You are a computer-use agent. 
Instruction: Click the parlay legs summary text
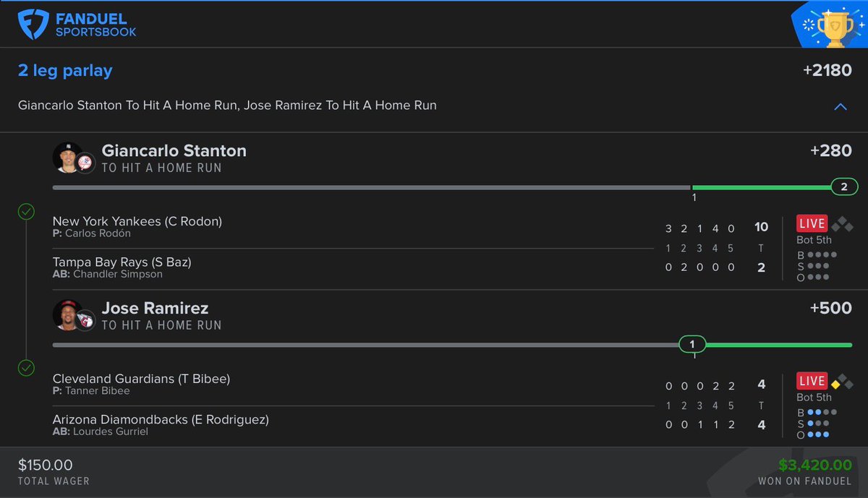[227, 106]
